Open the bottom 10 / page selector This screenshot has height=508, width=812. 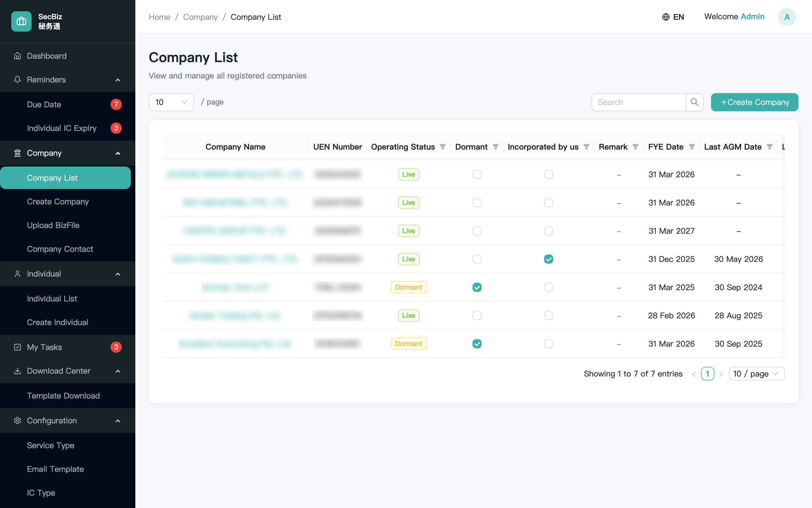(x=757, y=374)
